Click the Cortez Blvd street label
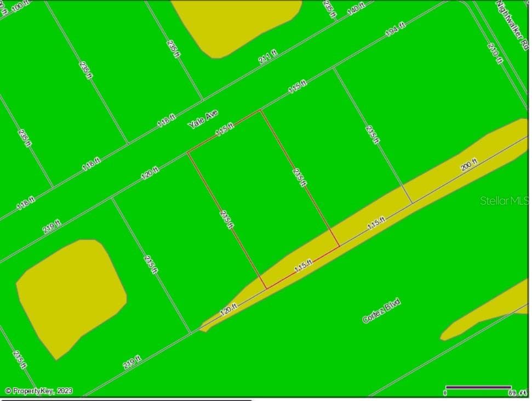Viewport: 532px width, 401px height. (x=381, y=310)
